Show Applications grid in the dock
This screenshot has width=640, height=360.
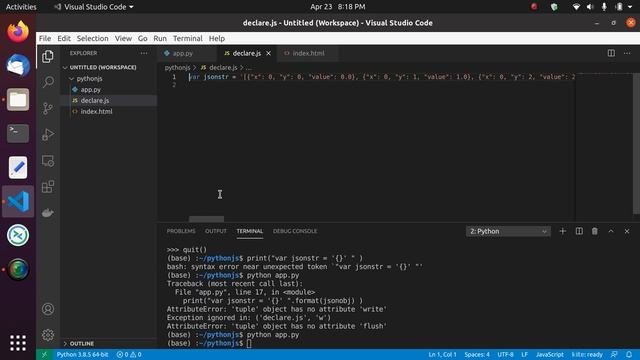coord(18,343)
